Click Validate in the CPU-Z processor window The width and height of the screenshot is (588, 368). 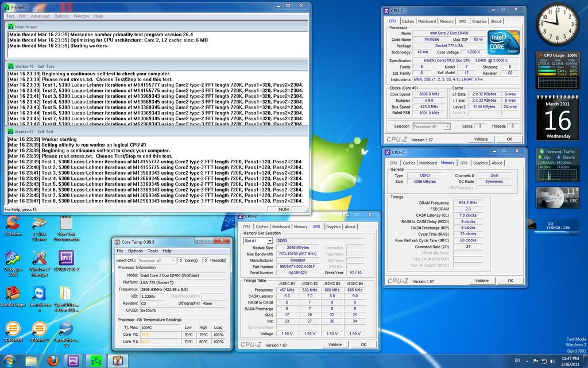pos(481,139)
